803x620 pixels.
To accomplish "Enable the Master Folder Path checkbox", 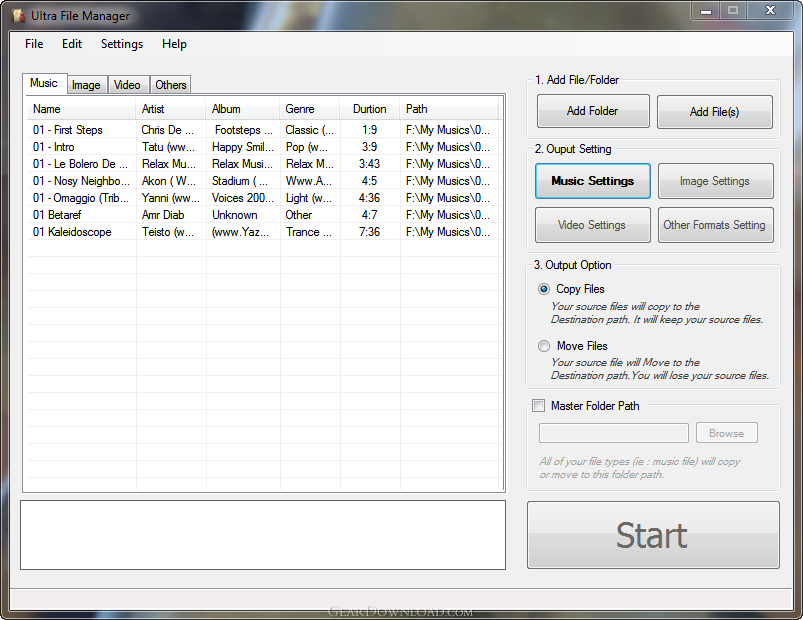I will (x=539, y=406).
